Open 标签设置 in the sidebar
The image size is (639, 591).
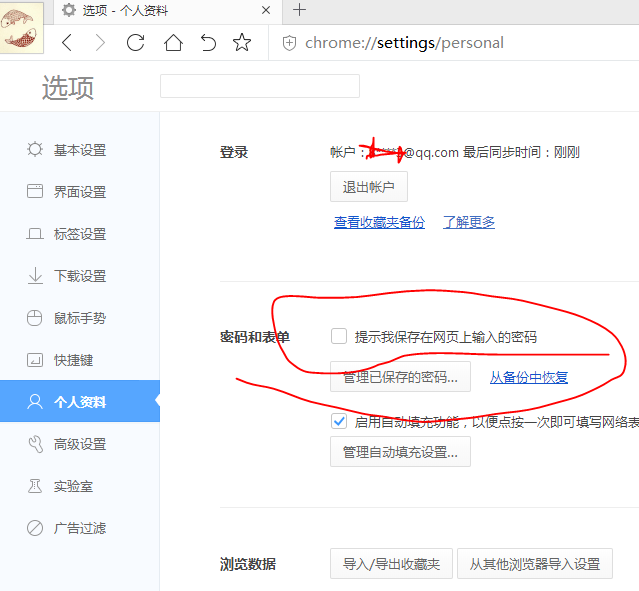(x=80, y=234)
